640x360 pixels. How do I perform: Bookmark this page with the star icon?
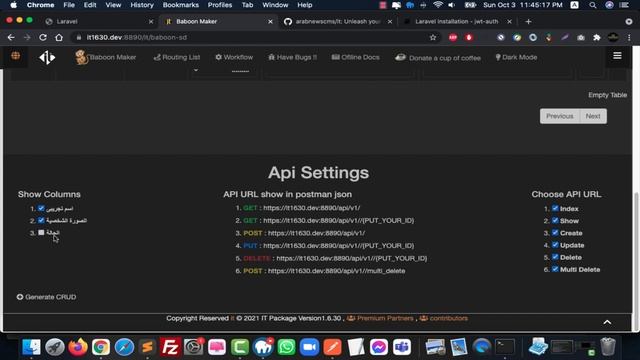(433, 37)
